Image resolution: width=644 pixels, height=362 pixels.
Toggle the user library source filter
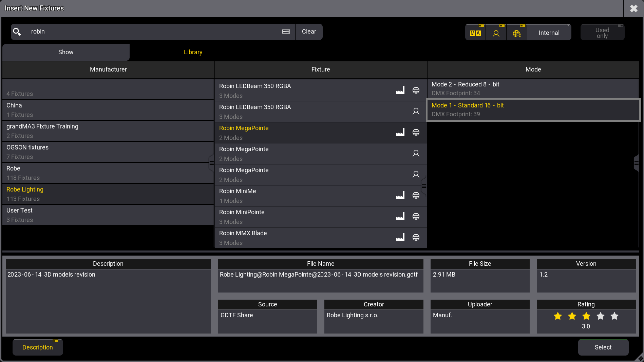(496, 33)
